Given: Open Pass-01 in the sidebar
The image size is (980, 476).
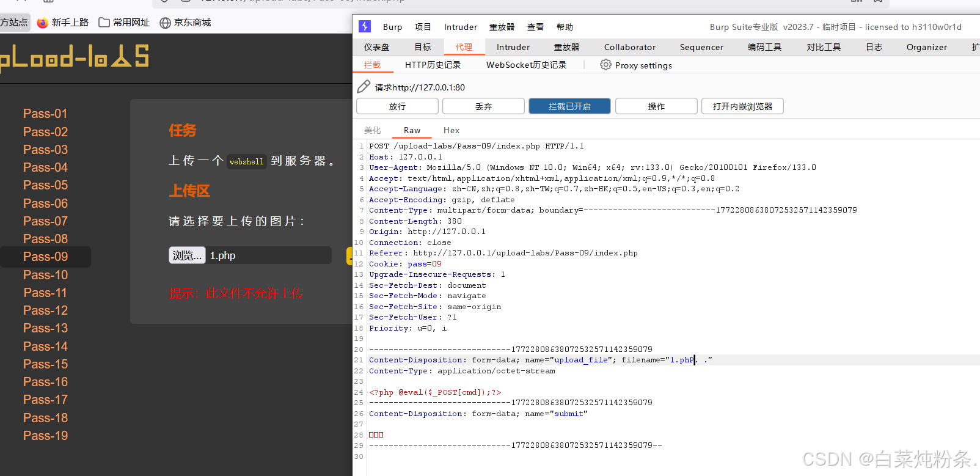Looking at the screenshot, I should (x=45, y=114).
